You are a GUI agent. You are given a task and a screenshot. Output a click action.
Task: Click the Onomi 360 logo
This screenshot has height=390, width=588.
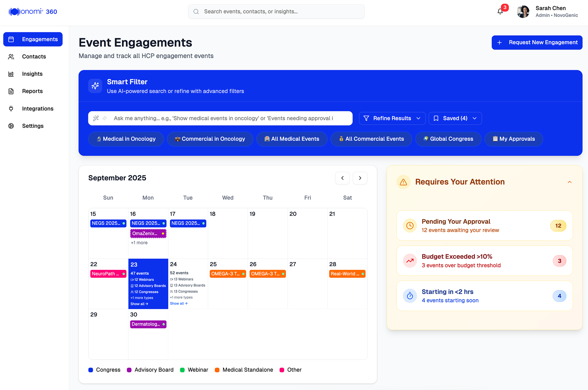pyautogui.click(x=33, y=12)
